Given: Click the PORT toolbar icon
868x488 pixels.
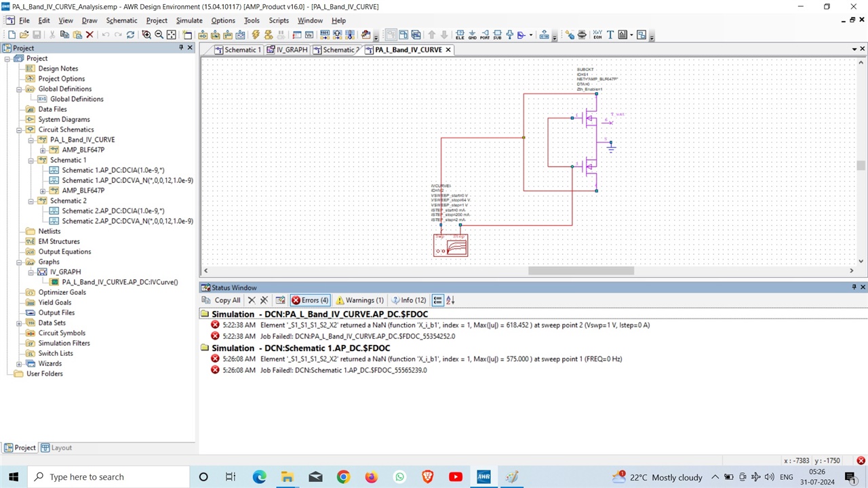Looking at the screenshot, I should (x=485, y=35).
